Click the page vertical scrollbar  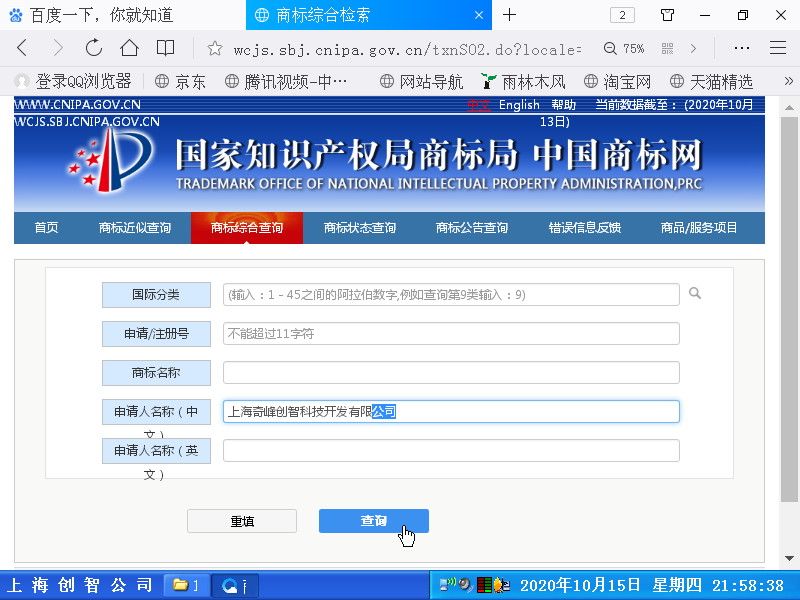789,300
